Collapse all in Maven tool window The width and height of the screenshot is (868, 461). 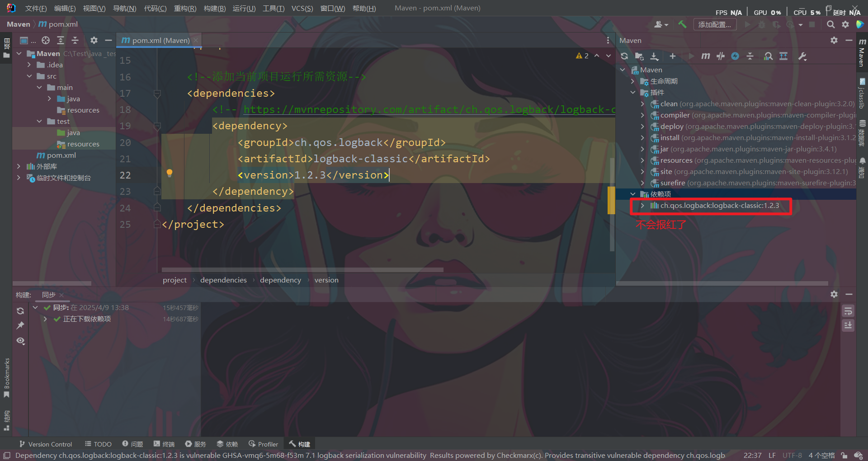tap(750, 56)
